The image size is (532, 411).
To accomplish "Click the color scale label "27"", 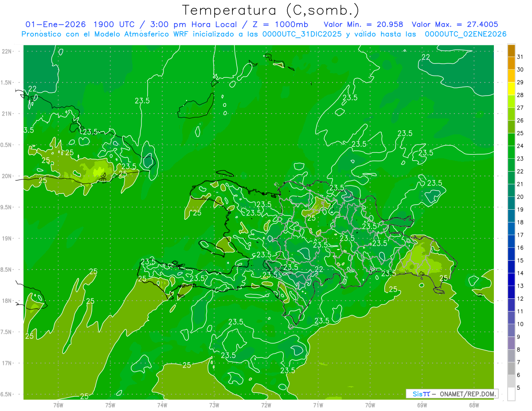I will click(520, 108).
